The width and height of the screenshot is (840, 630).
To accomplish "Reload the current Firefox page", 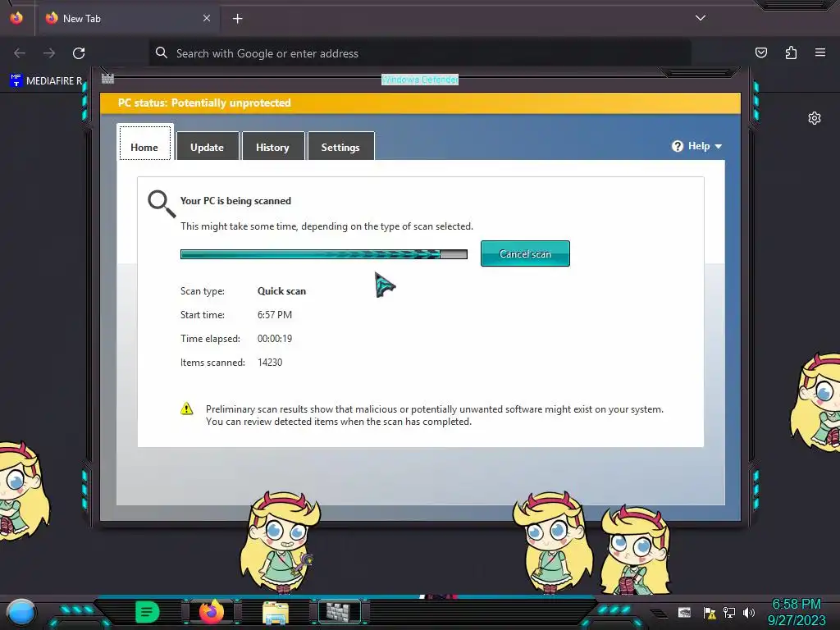I will click(79, 53).
